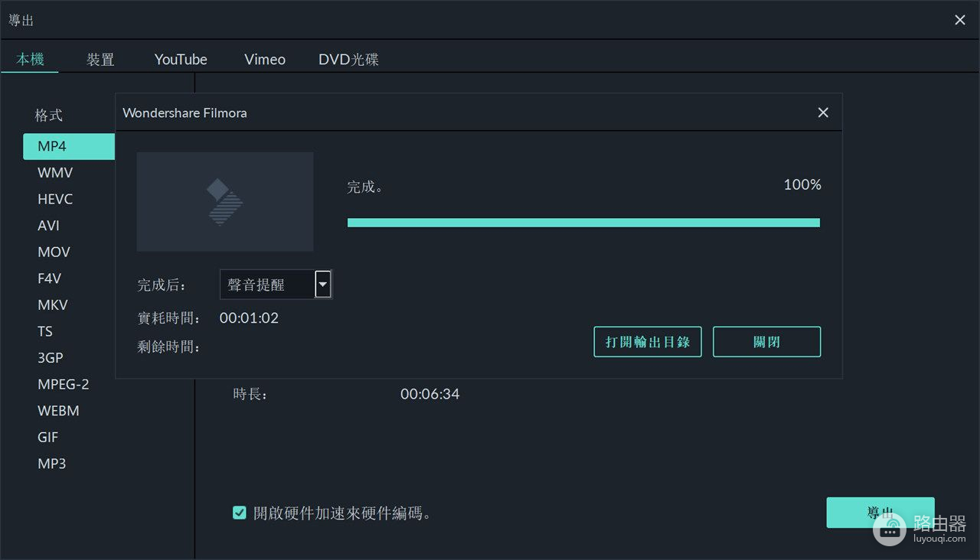Pick 3GP format from list

(51, 357)
